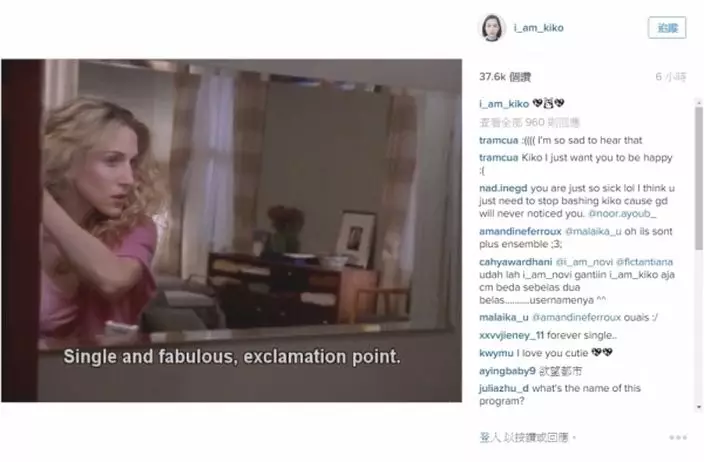704x462 pixels.
Task: Open ayingbaby9 commenter profile
Action: point(507,371)
